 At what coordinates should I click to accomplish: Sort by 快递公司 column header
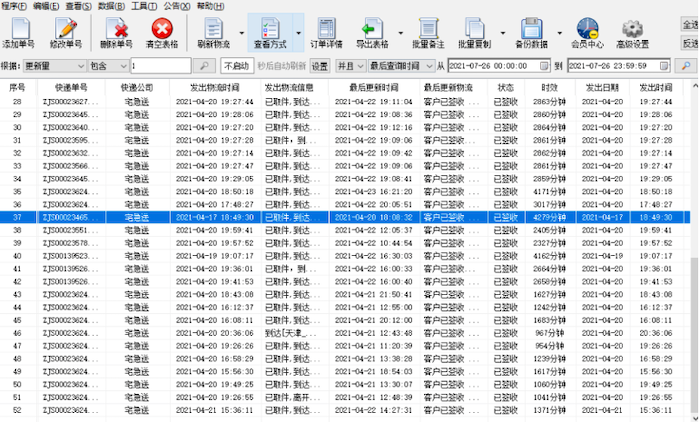coord(137,88)
